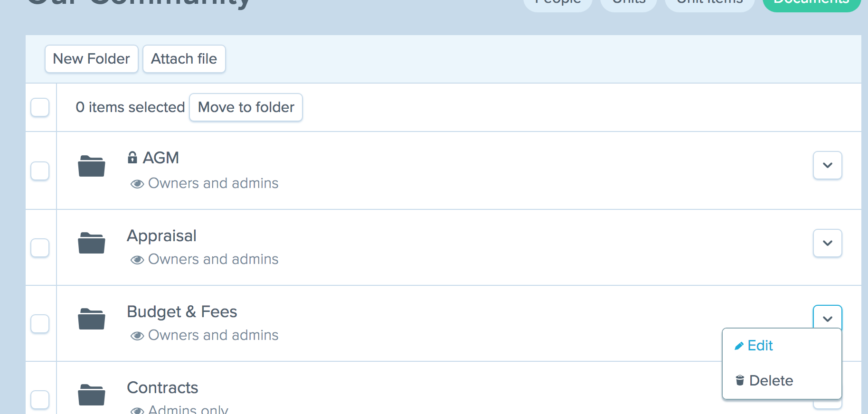Screen dimensions: 868x414
Task: Click the Appraisal folder icon
Action: 92,243
